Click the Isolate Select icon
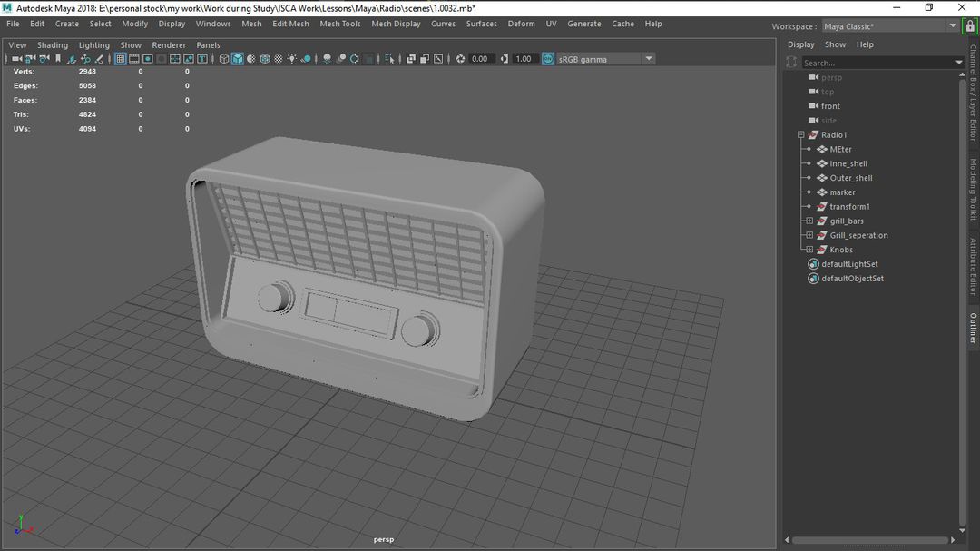980x551 pixels. (390, 59)
